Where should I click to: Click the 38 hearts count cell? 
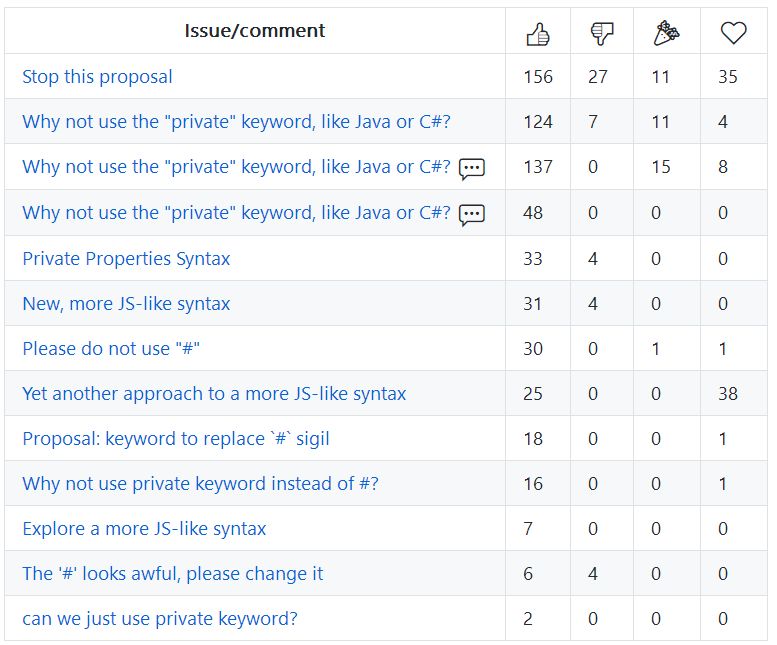(728, 393)
